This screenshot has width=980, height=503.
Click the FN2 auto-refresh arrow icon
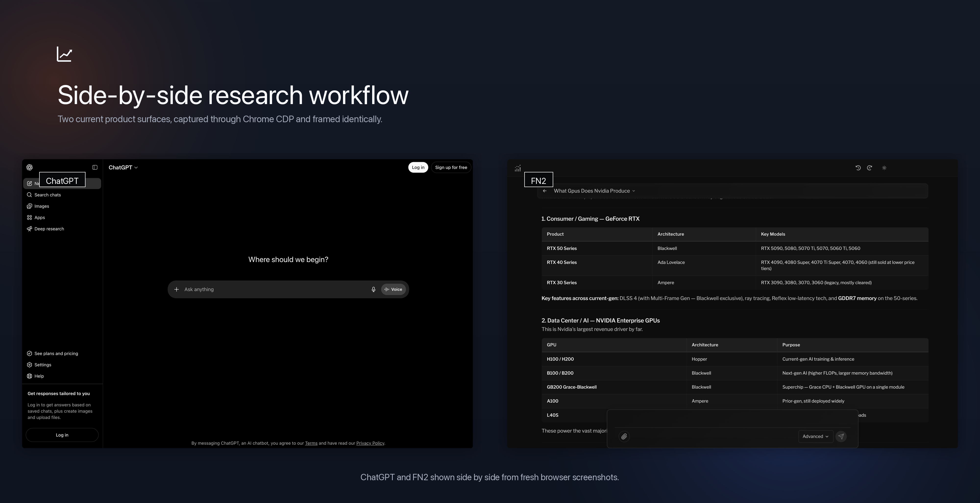click(869, 168)
